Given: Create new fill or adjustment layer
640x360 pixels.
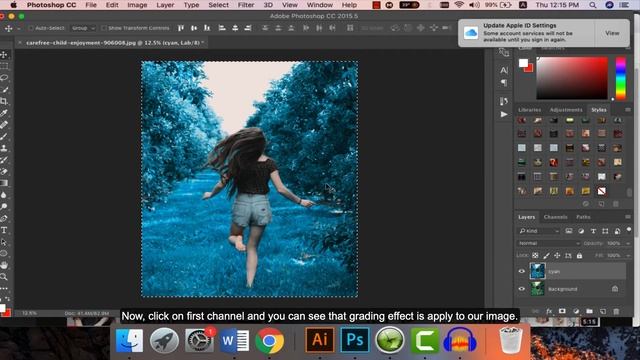Looking at the screenshot, I should pos(576,311).
